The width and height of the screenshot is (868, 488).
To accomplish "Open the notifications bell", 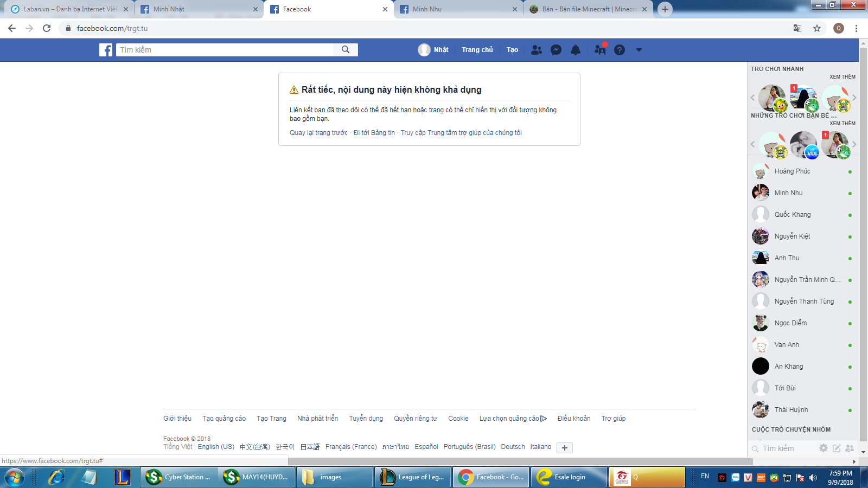I will [576, 50].
